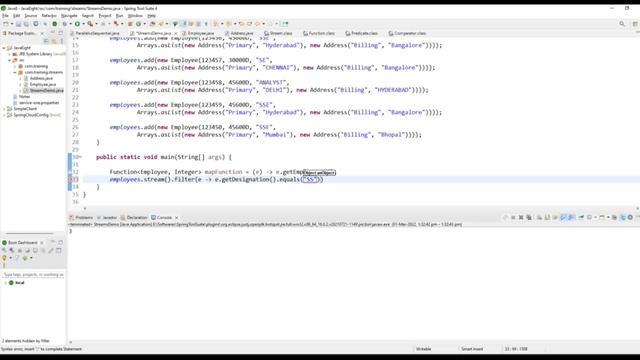Expand the SimpleClient project
The width and height of the screenshot is (640, 360).
4,109
